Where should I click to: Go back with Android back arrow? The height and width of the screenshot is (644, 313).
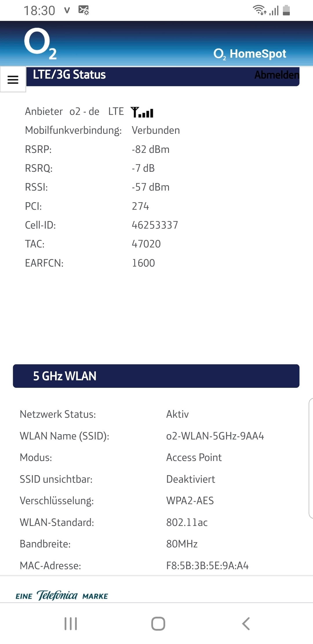click(x=246, y=623)
